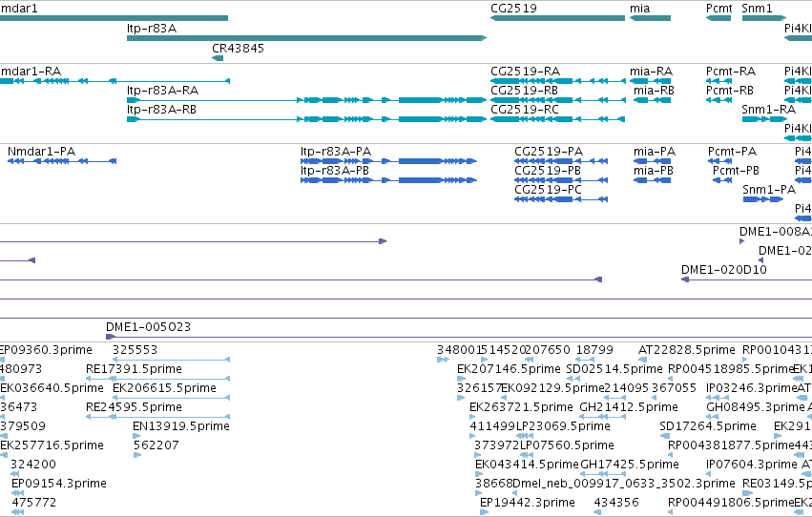
Task: Select the CG2519-PB protein label
Action: 548,171
